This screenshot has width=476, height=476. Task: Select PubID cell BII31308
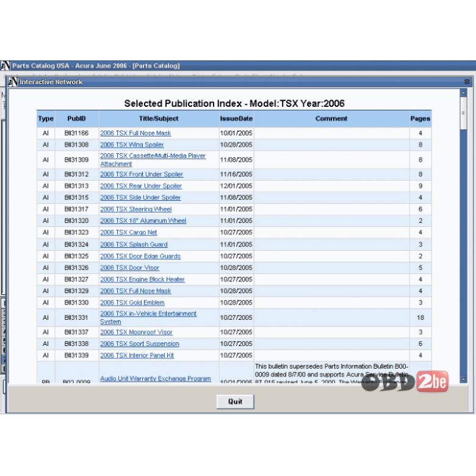(x=76, y=145)
